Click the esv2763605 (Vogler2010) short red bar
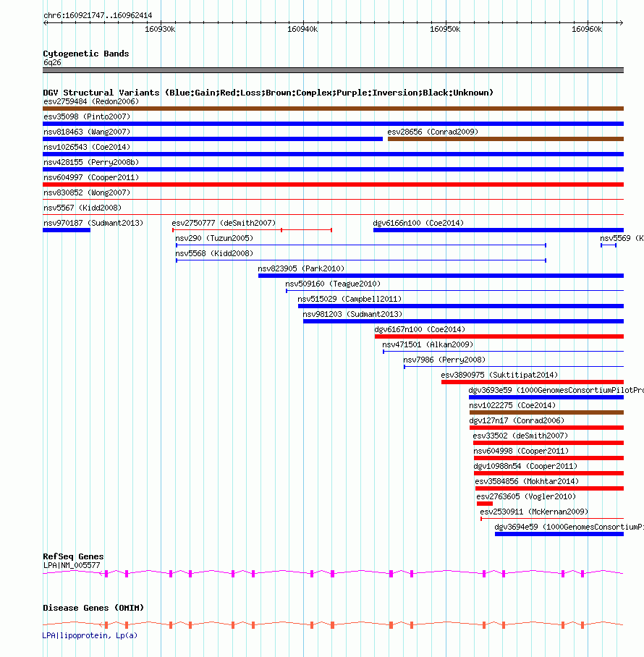 [x=485, y=504]
